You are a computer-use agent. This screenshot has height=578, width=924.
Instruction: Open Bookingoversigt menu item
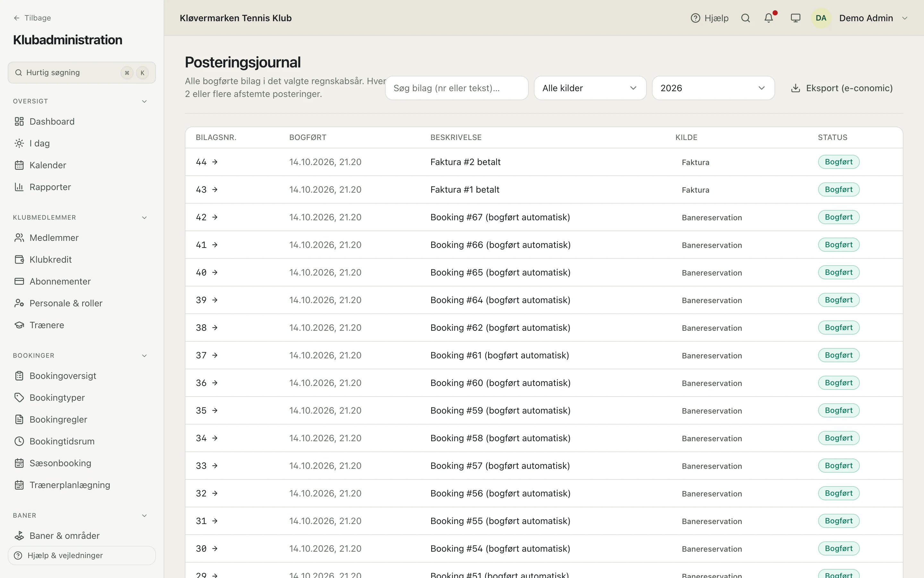coord(82,376)
